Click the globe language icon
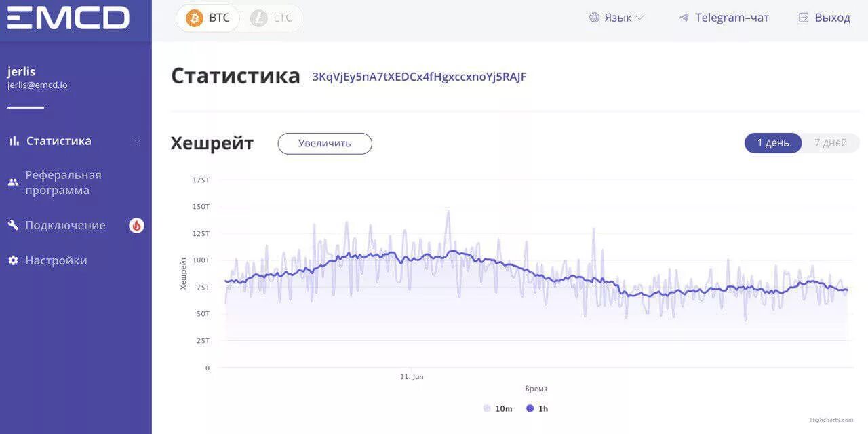868x434 pixels. point(595,18)
